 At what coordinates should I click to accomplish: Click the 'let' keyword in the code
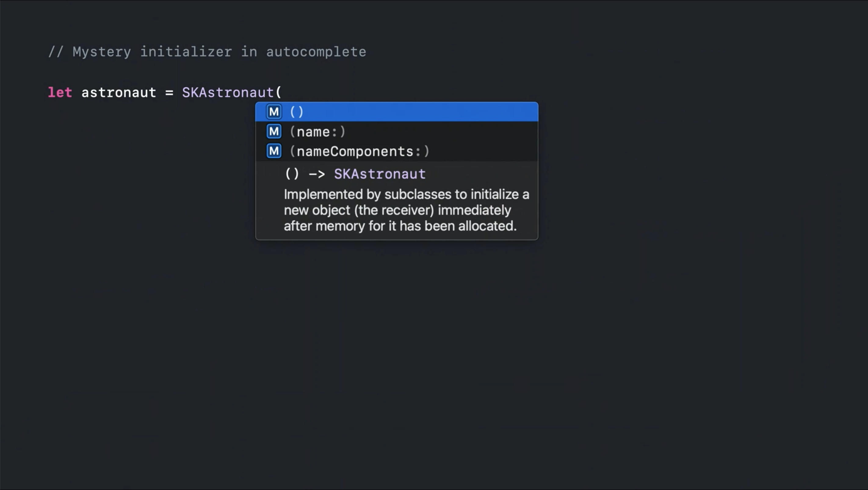pos(60,93)
